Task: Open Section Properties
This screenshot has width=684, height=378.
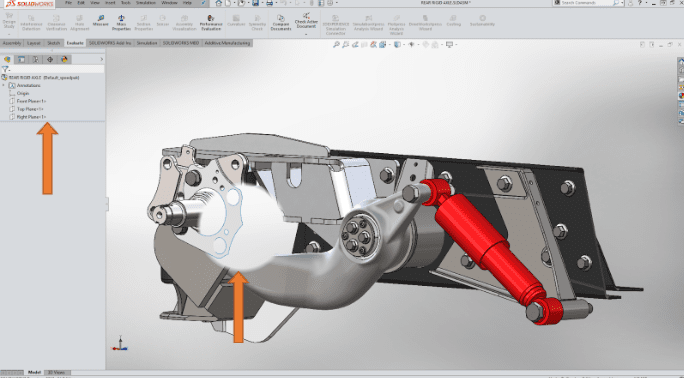Action: [144, 23]
